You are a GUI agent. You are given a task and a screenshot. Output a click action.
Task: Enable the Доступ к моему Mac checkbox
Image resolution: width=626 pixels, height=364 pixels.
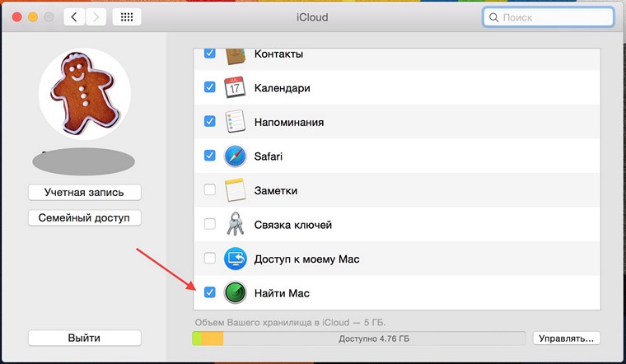click(209, 259)
